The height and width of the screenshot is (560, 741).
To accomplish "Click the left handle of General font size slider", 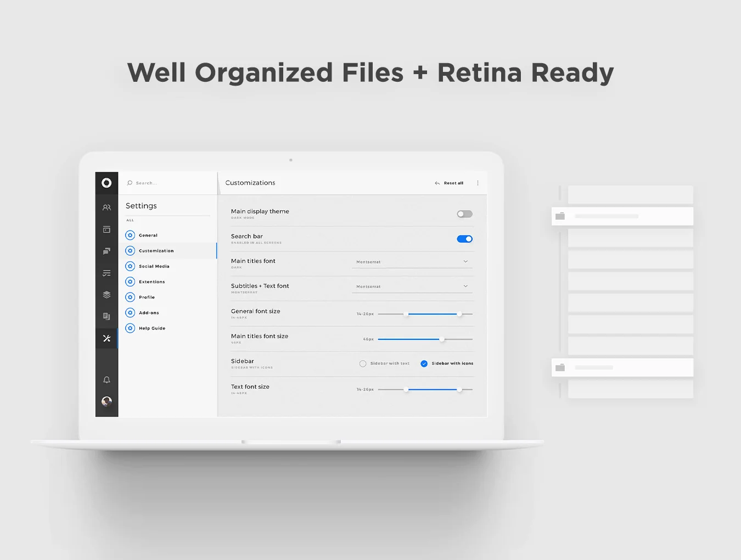I will (406, 314).
